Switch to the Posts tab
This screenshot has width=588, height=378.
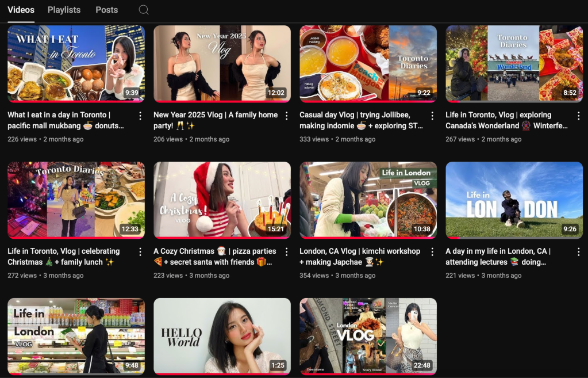click(106, 10)
